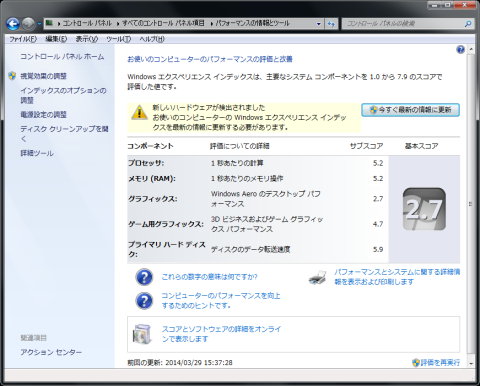Screen dimensions: 480x386
Task: Expand arrow before コントロール パネル breadcrumb
Action: pyautogui.click(x=59, y=24)
